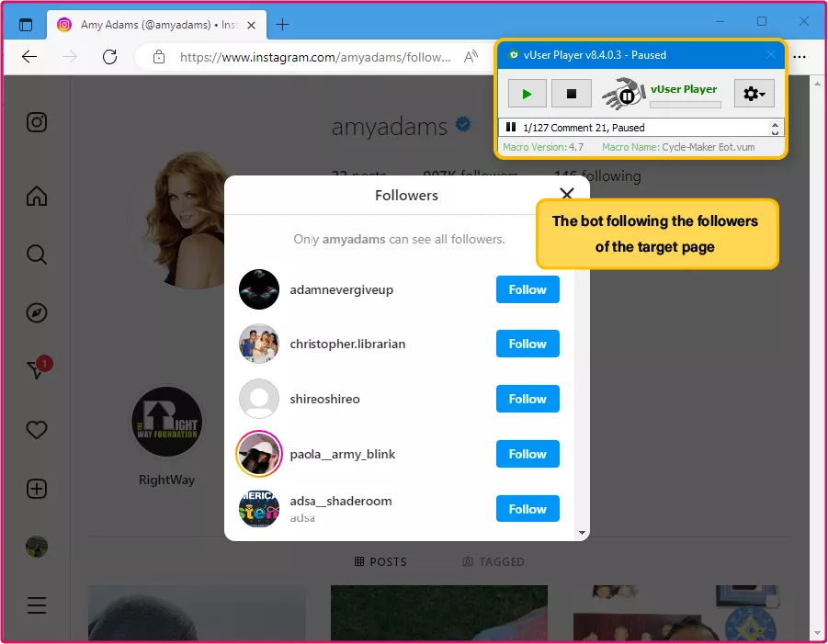This screenshot has width=828, height=644.
Task: Step up in vUser Player status spinner
Action: click(x=775, y=125)
